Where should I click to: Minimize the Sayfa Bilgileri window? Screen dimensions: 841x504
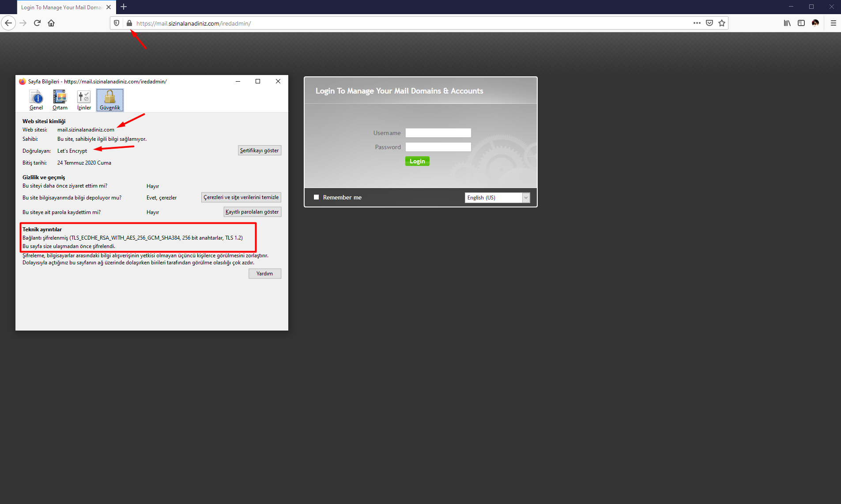click(x=238, y=81)
